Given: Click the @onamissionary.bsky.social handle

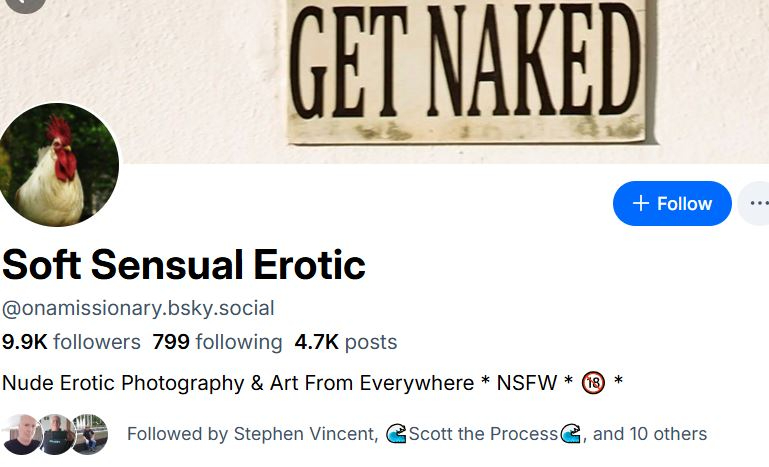Looking at the screenshot, I should [138, 308].
